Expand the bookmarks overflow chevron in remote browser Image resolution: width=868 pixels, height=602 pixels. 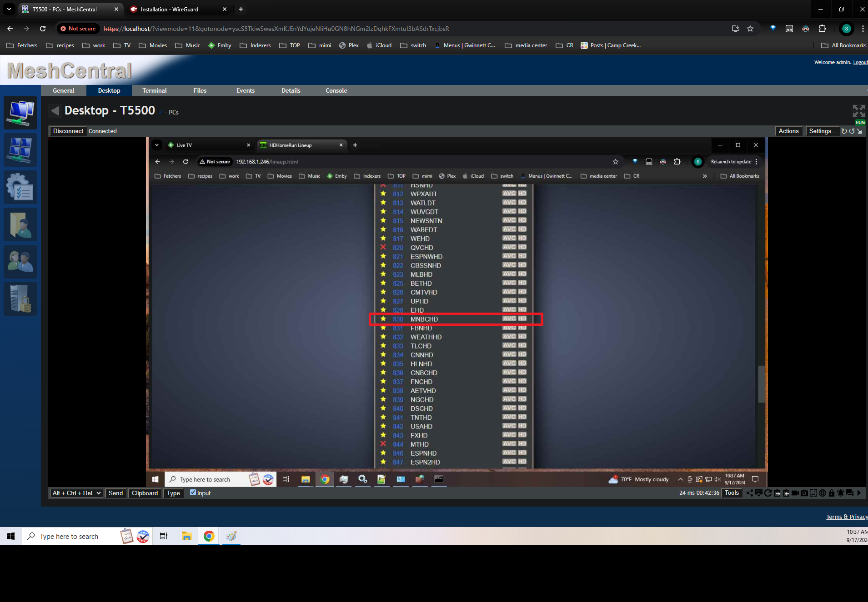(705, 176)
